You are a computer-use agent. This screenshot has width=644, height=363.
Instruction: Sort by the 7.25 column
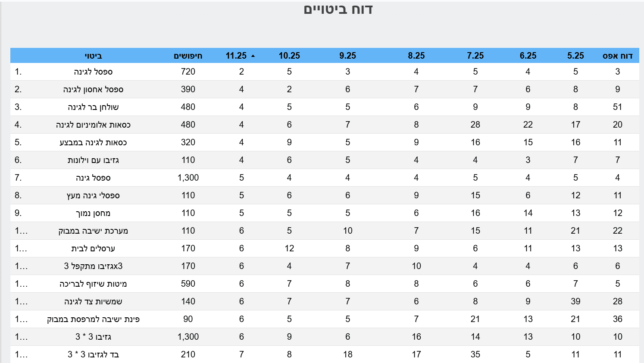pyautogui.click(x=475, y=56)
